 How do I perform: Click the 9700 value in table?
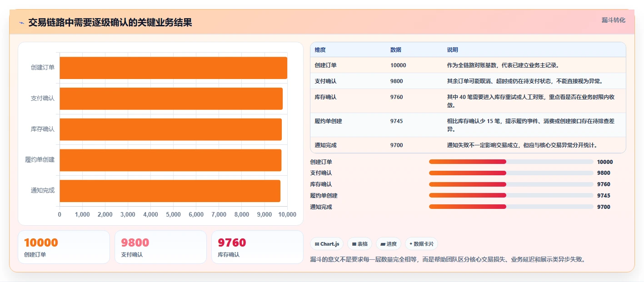click(x=396, y=145)
